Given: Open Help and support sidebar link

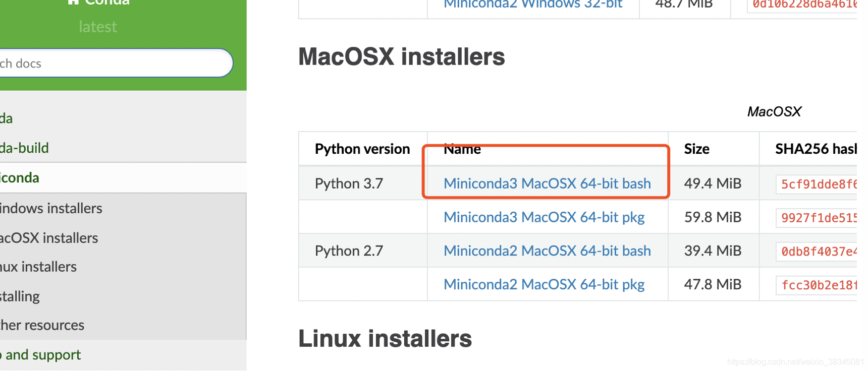Looking at the screenshot, I should click(40, 354).
